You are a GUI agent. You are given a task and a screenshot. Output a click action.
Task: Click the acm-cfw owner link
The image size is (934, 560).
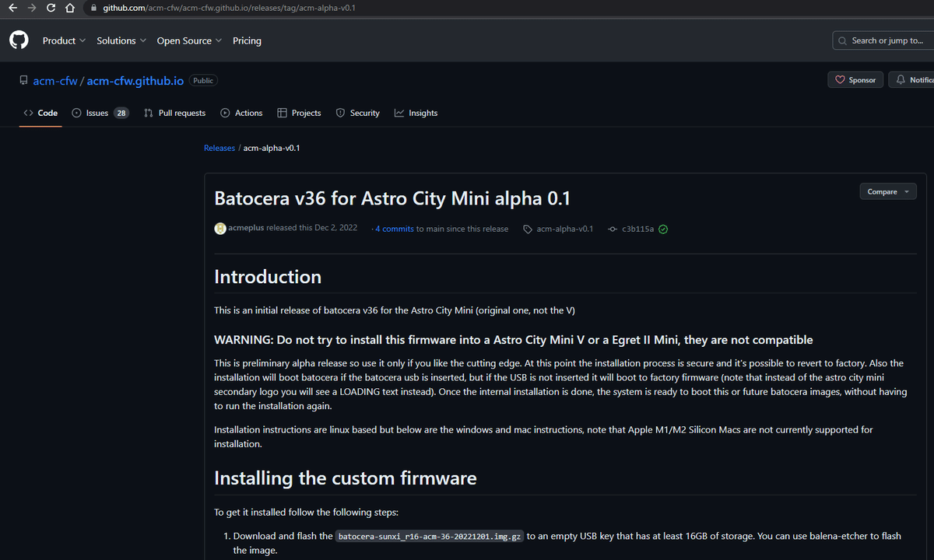click(55, 81)
